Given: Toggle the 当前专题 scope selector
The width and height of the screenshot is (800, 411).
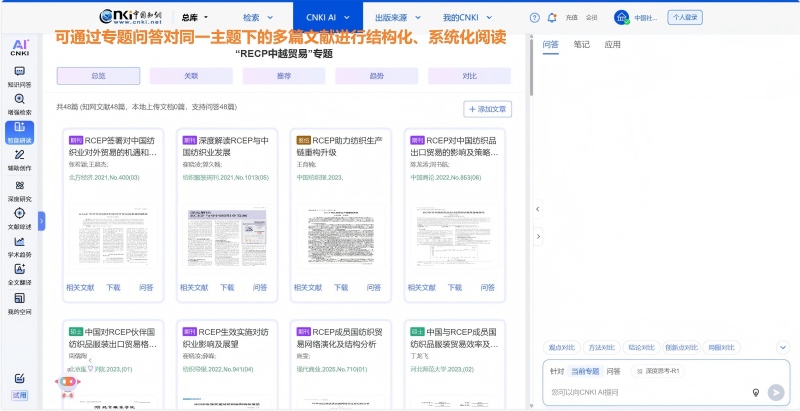Looking at the screenshot, I should tap(585, 371).
